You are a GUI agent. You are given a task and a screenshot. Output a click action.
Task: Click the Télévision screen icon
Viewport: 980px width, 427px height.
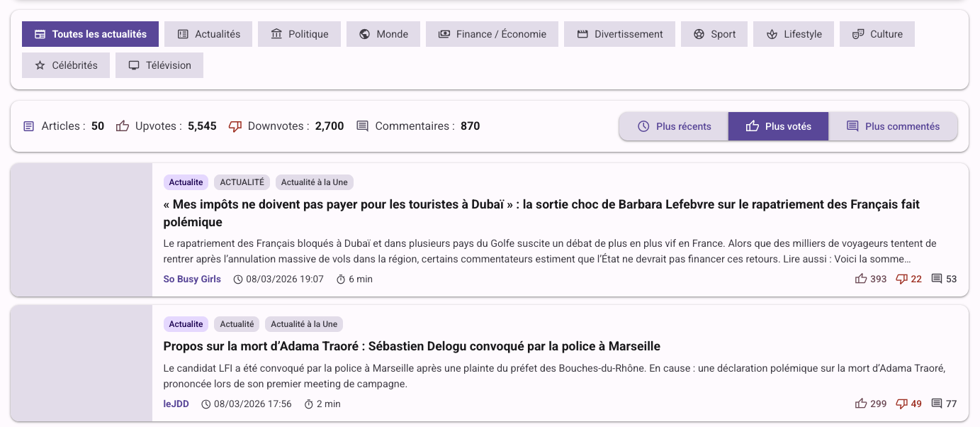(x=134, y=65)
